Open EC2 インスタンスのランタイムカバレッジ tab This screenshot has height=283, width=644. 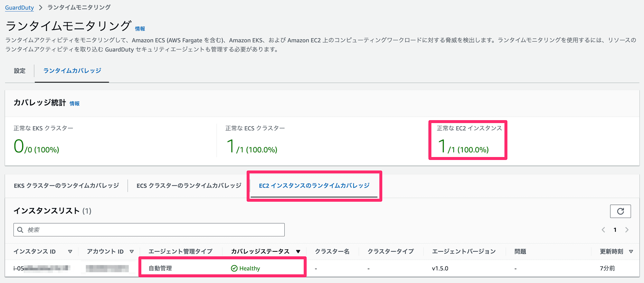tap(314, 186)
